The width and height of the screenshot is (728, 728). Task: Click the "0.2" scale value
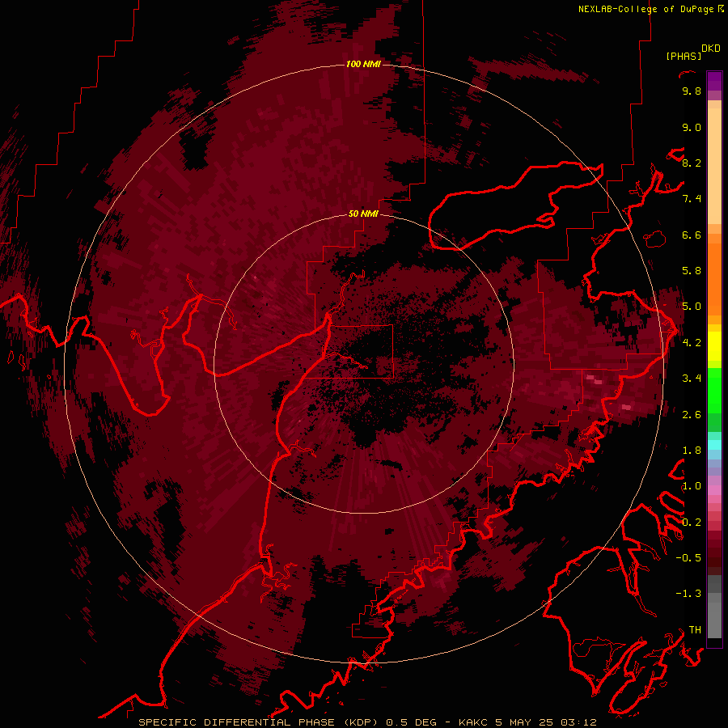click(x=692, y=523)
